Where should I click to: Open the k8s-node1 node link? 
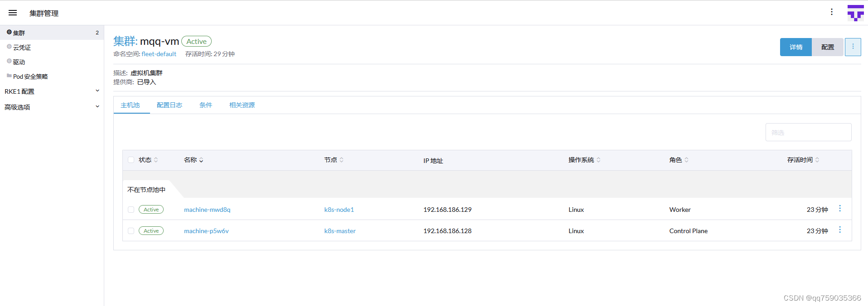pos(339,210)
